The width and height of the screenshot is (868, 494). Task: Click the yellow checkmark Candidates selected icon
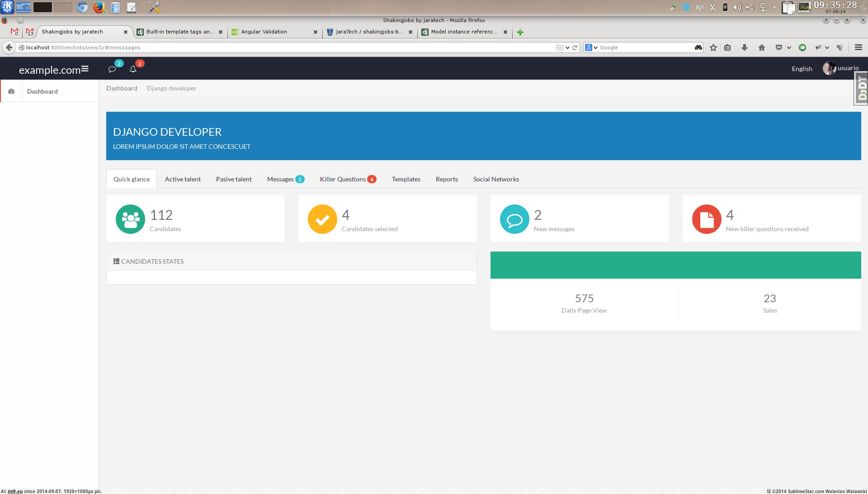(x=322, y=219)
